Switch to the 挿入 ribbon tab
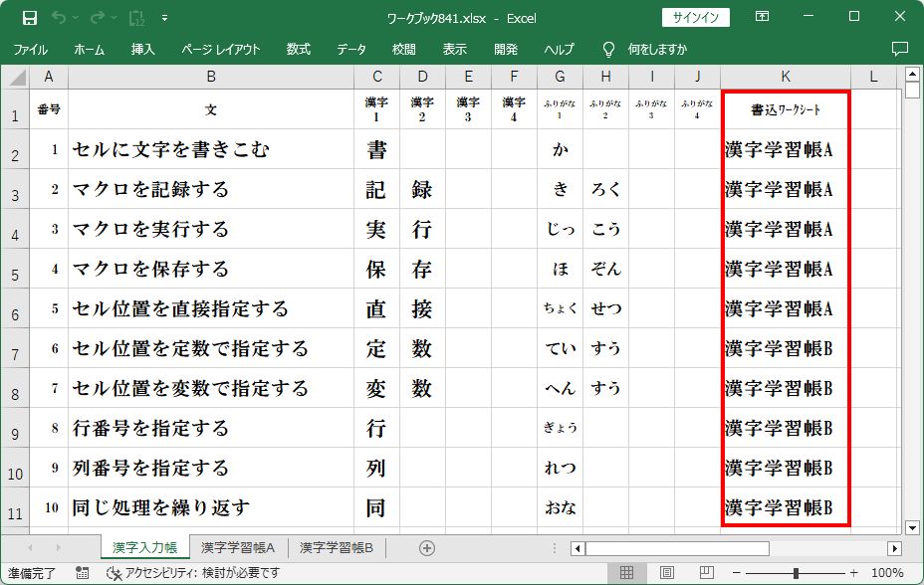 coord(142,50)
